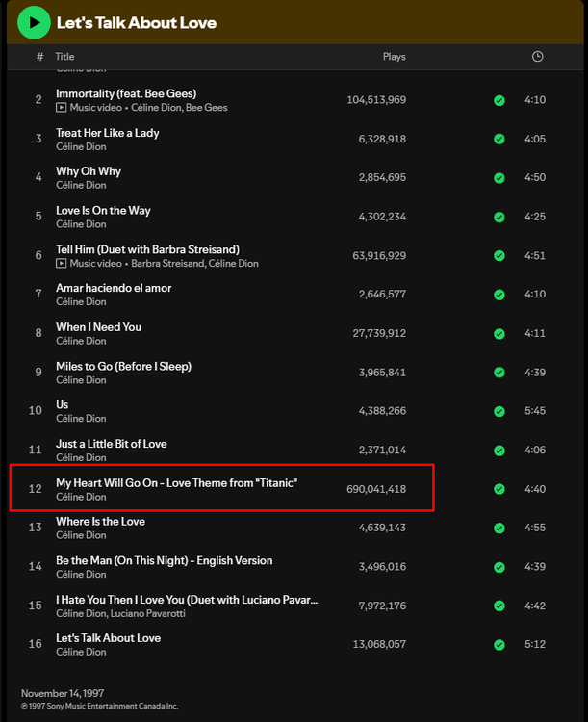The height and width of the screenshot is (722, 588).
Task: Click the green checkmark on the Us row
Action: pyautogui.click(x=499, y=411)
